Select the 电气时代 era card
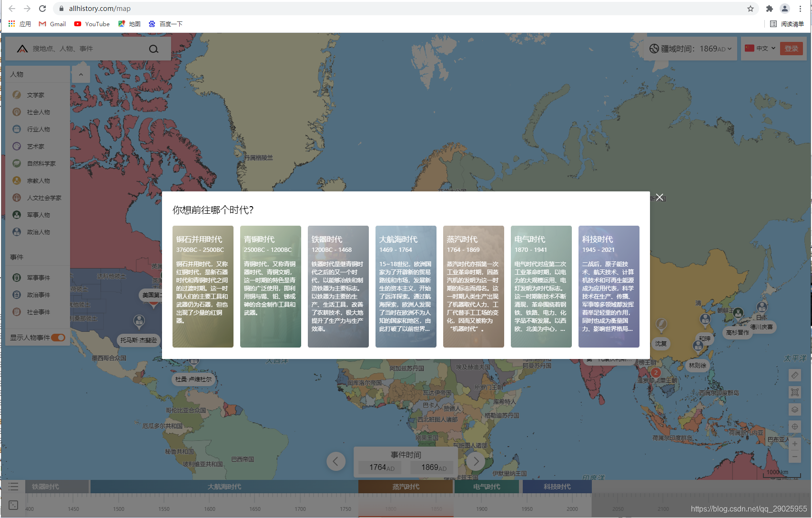 point(541,287)
